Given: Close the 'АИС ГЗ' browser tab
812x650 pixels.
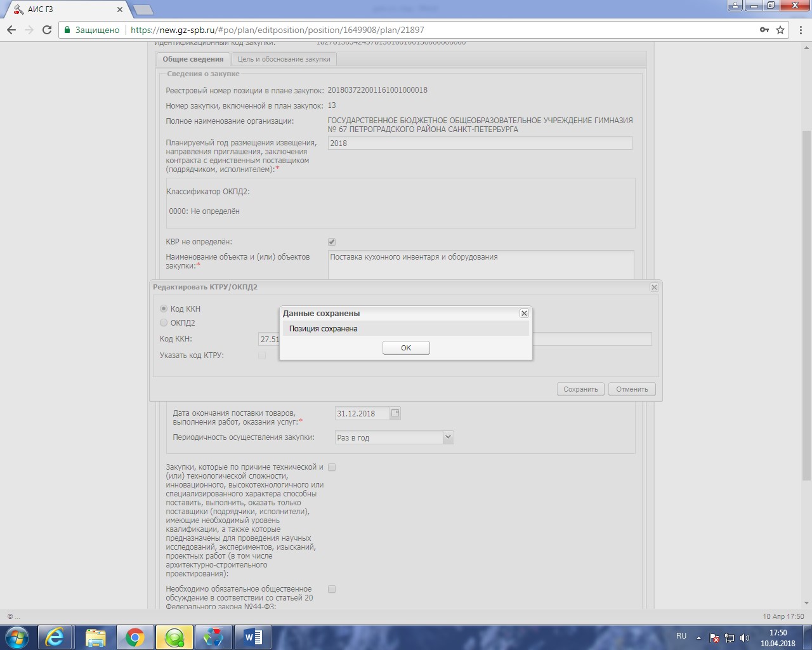Looking at the screenshot, I should click(x=121, y=10).
